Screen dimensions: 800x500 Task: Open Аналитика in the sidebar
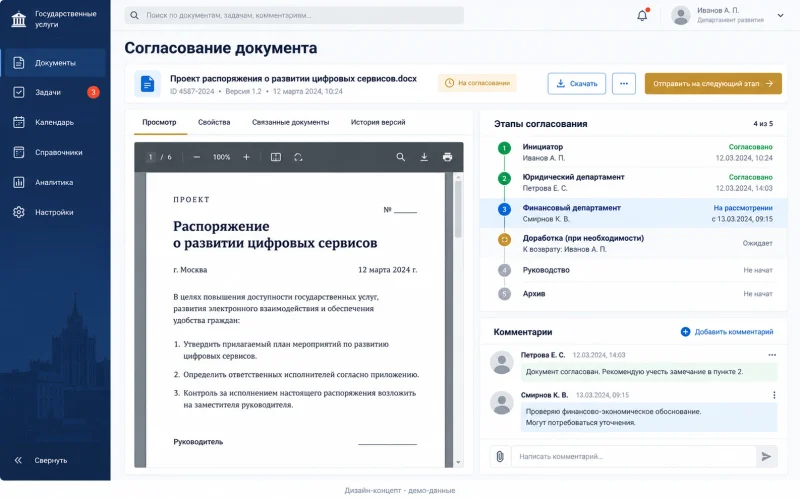[x=54, y=182]
